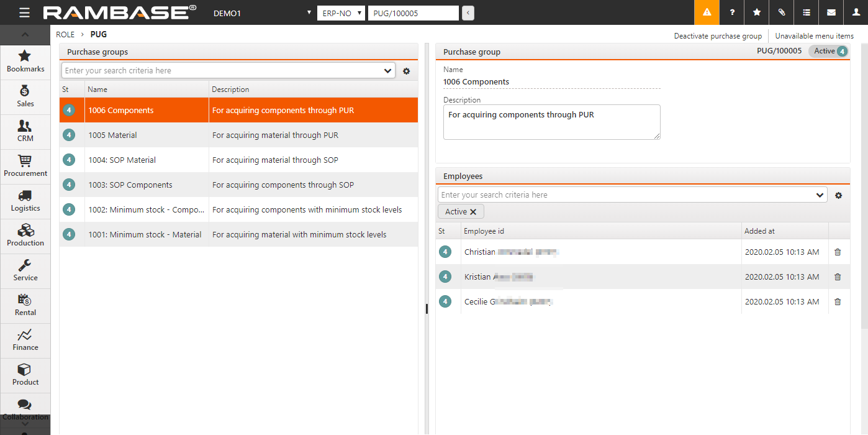Open Purchase groups settings gear

point(407,71)
